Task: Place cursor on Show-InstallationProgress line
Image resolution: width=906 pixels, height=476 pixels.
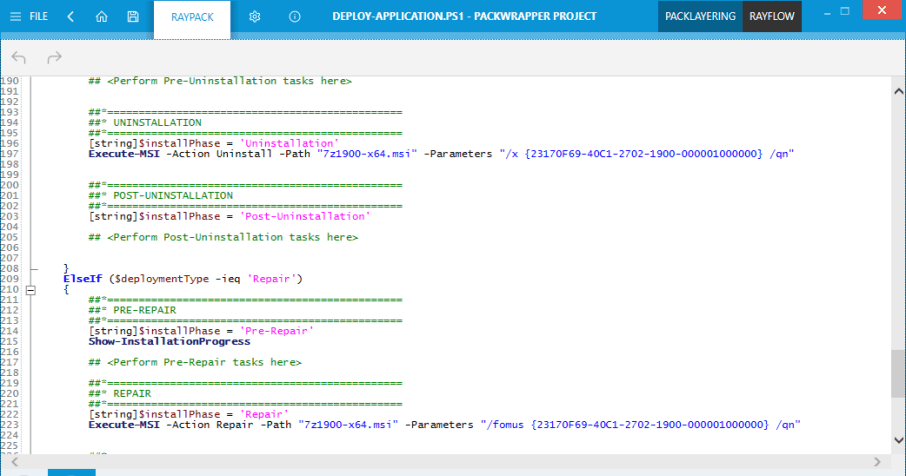Action: [169, 341]
